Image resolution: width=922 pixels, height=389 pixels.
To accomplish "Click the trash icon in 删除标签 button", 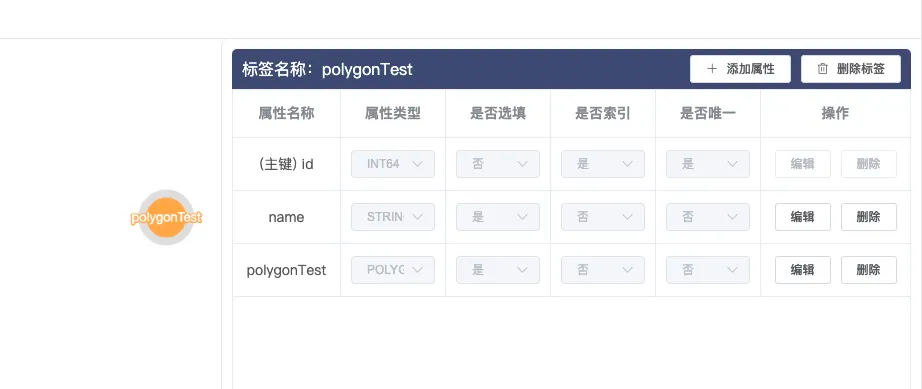I will click(823, 69).
